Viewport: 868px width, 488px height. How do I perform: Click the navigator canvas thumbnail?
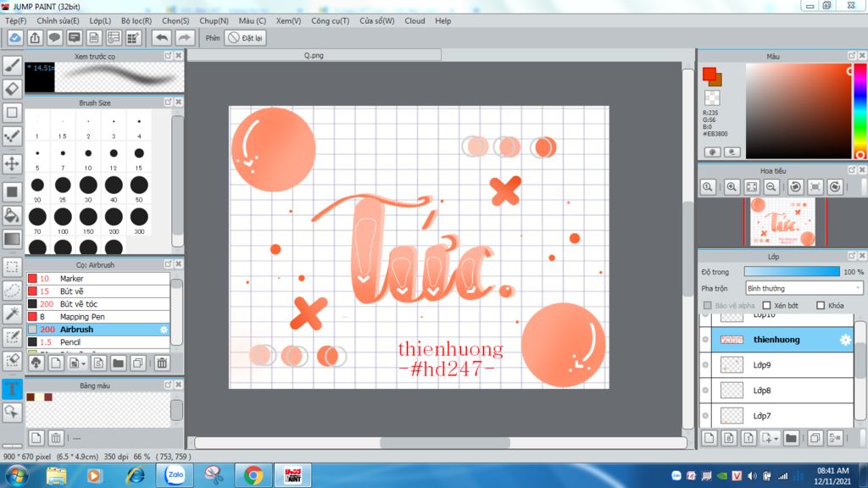(x=782, y=222)
